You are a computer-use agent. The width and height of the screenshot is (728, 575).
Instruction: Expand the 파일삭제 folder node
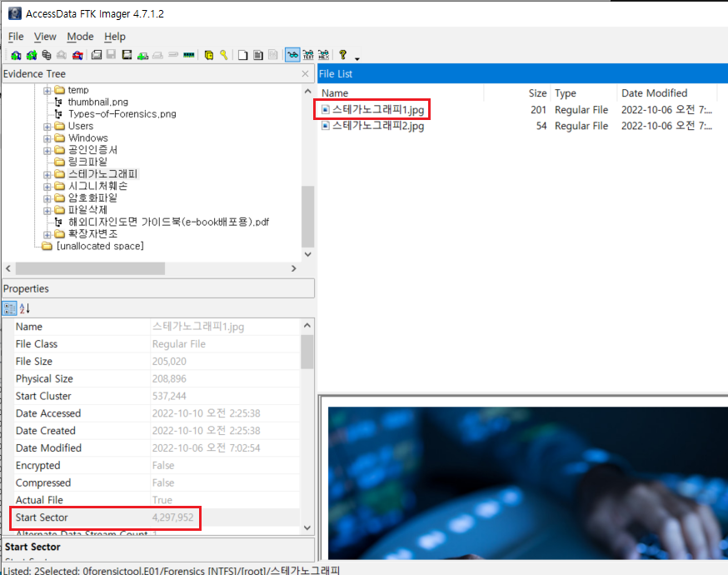tap(47, 211)
